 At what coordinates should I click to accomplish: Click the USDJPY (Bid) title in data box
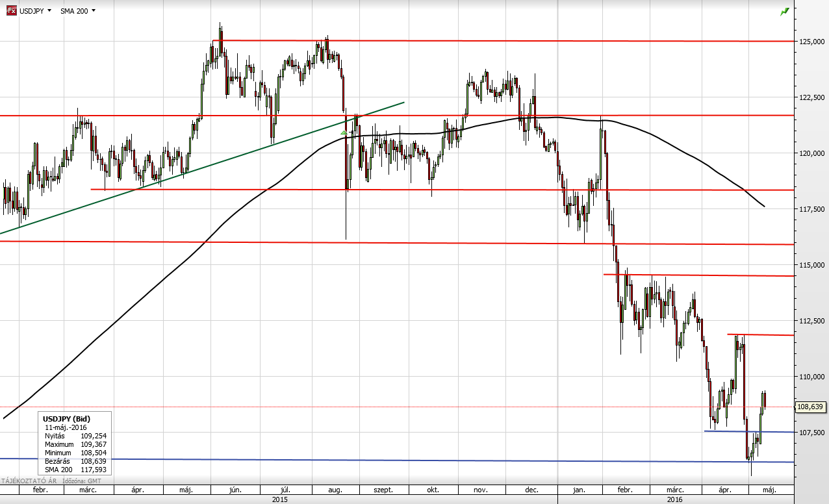(66, 419)
